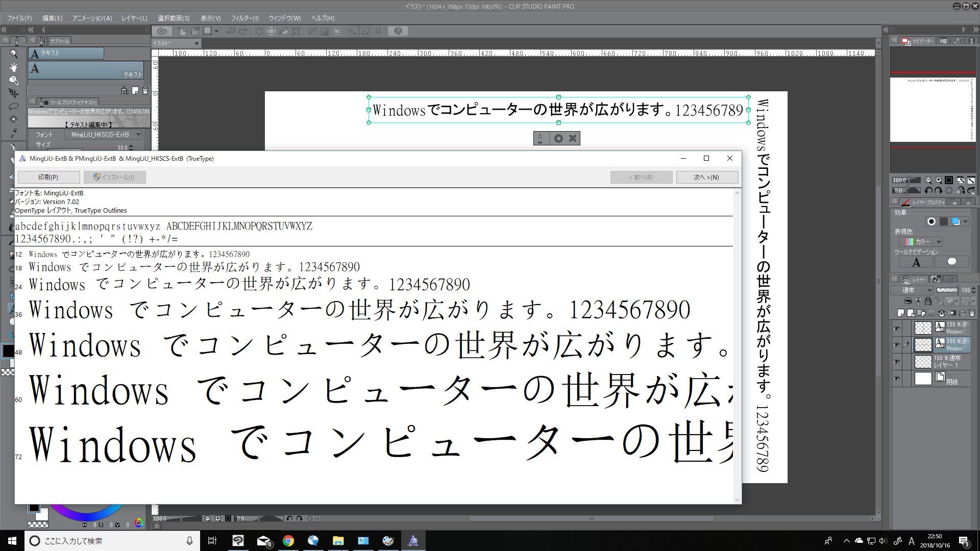Delete layer using trash icon
980x551 pixels.
[972, 313]
